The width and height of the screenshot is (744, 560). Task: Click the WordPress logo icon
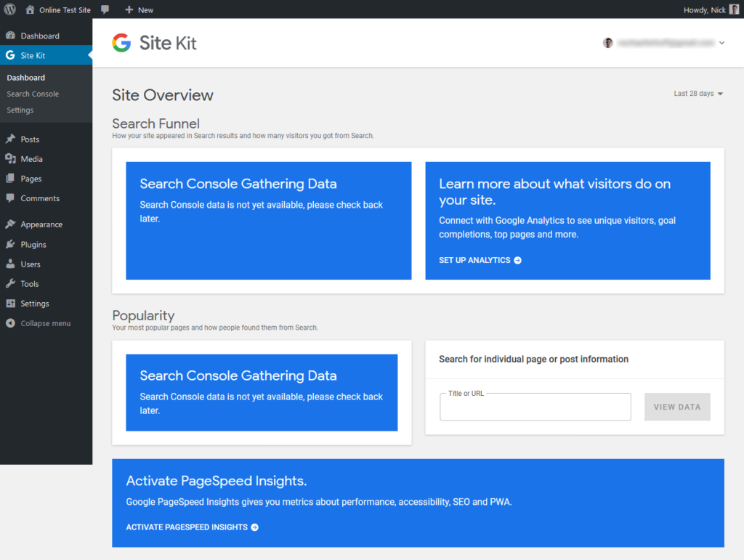10,9
